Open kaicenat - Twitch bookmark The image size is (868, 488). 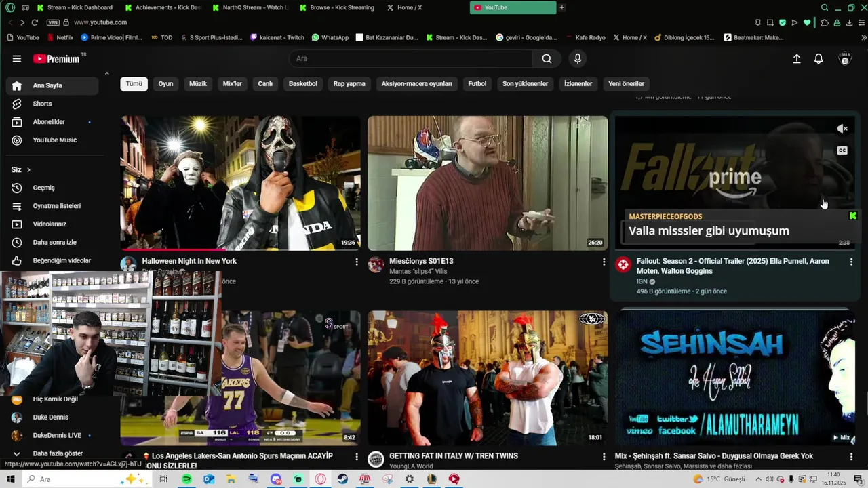click(277, 37)
